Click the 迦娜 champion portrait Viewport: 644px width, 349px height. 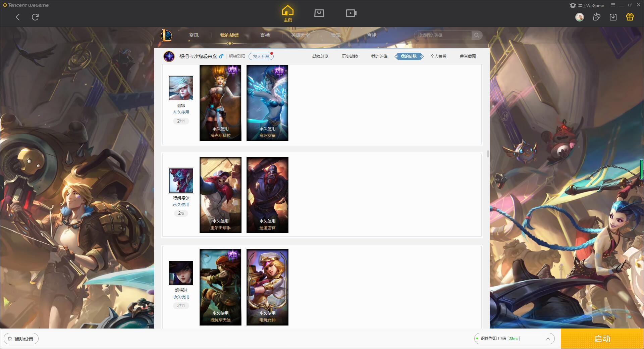(x=181, y=88)
